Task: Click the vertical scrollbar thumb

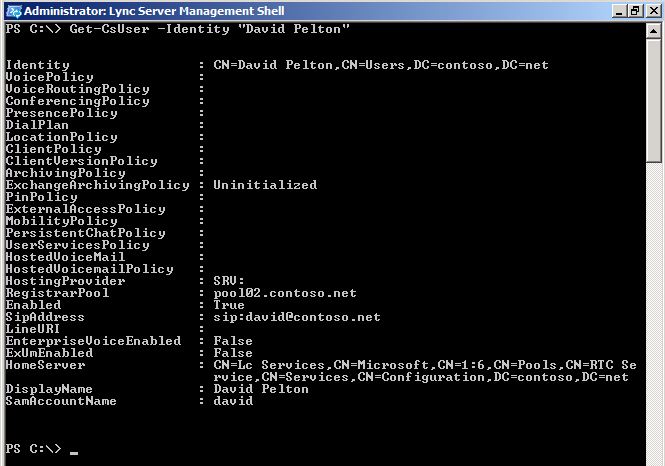Action: pos(654,100)
